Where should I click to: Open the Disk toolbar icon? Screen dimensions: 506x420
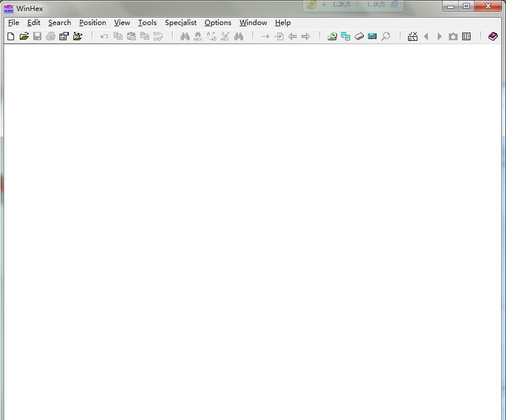point(332,36)
